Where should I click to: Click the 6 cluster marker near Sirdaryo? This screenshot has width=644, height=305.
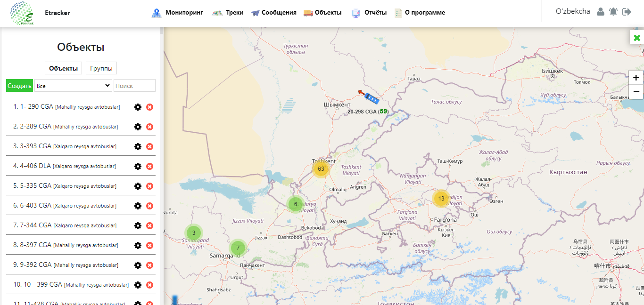296,204
